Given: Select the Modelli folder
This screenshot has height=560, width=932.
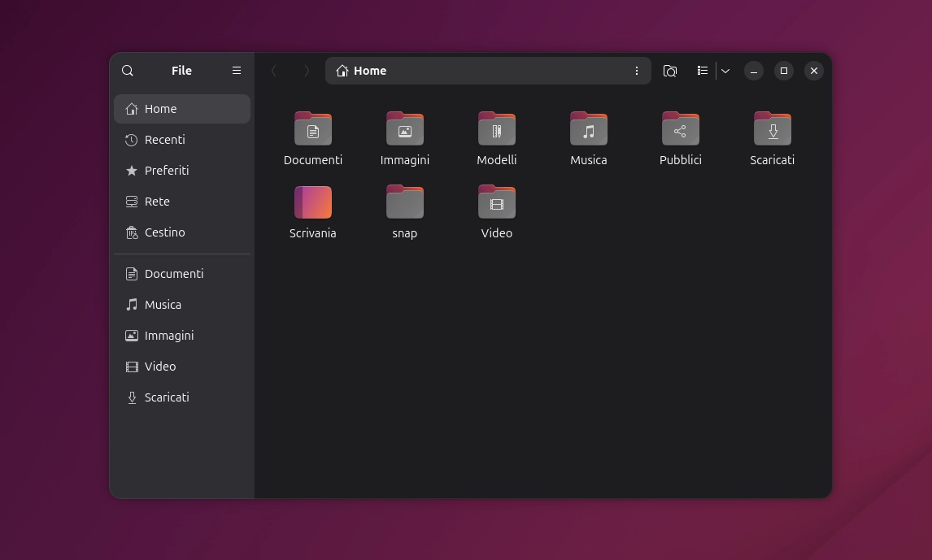Looking at the screenshot, I should (x=497, y=129).
